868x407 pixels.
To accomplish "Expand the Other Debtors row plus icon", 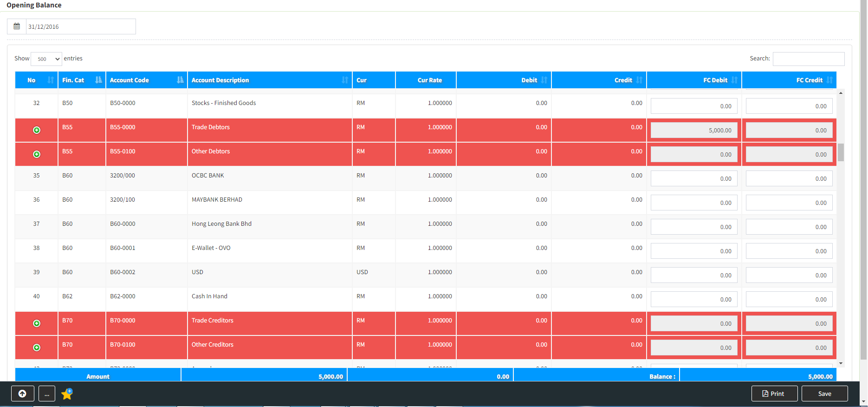I will [37, 154].
